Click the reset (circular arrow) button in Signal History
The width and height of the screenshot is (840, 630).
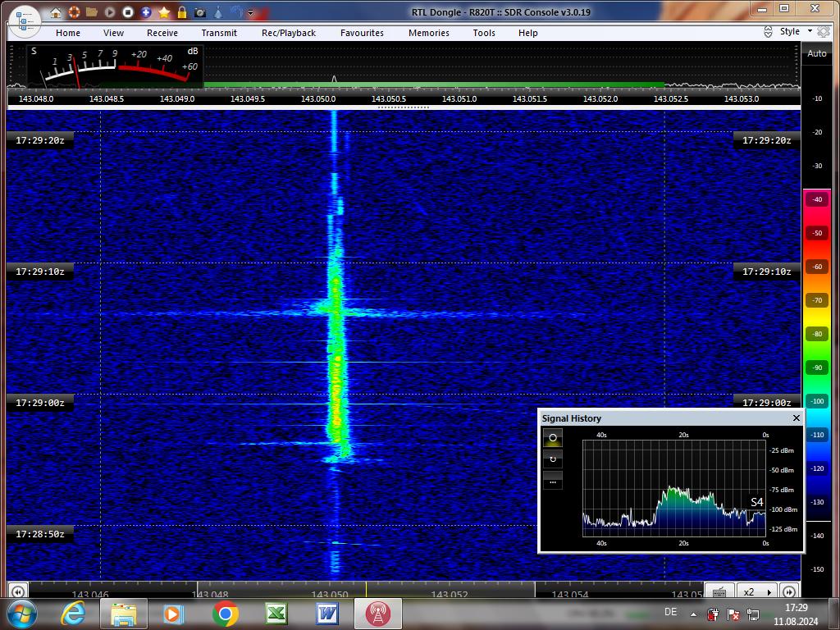(x=553, y=459)
